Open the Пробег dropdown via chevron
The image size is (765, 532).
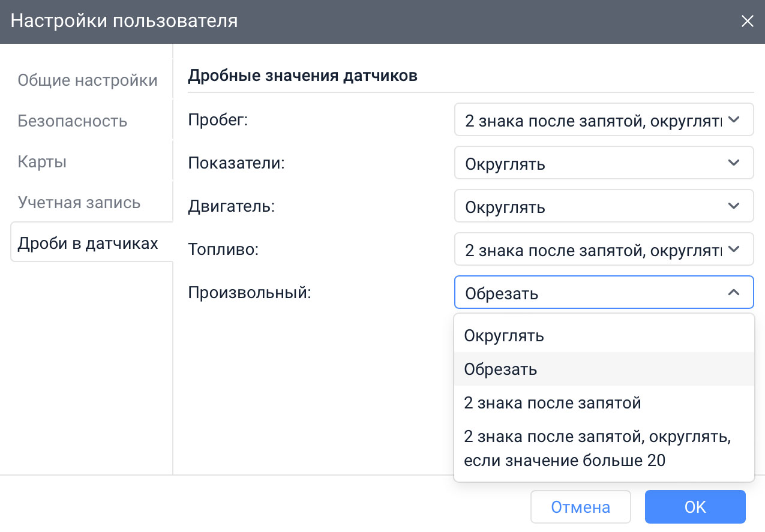click(733, 119)
